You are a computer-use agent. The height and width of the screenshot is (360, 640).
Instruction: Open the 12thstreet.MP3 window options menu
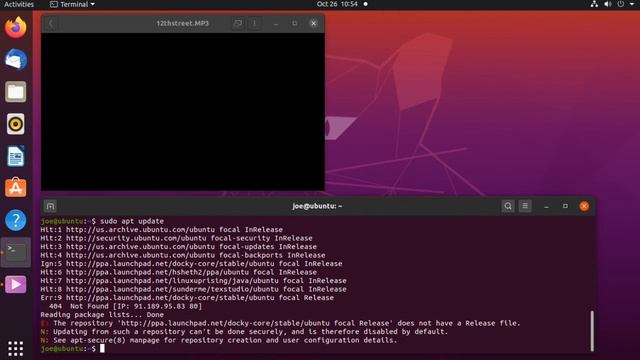click(x=254, y=23)
